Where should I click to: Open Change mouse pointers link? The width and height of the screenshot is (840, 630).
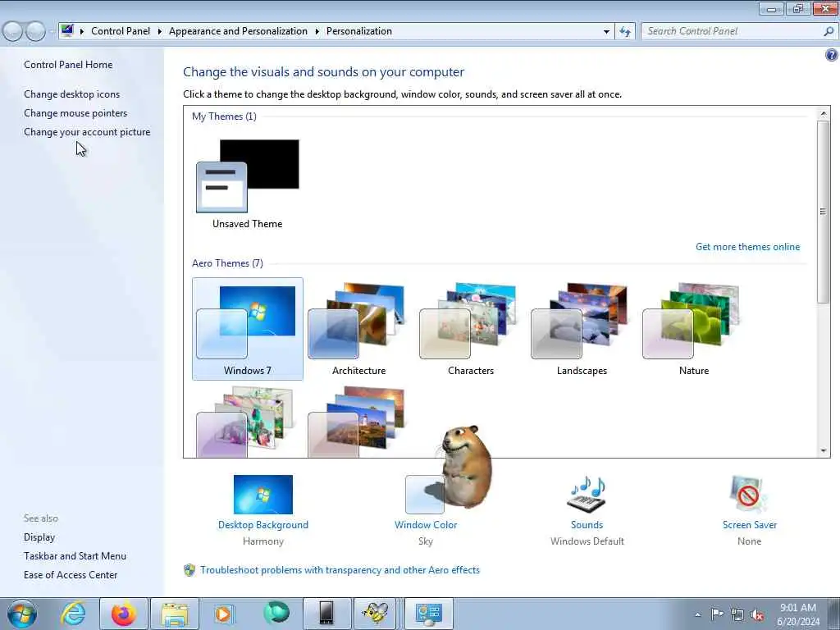coord(75,113)
